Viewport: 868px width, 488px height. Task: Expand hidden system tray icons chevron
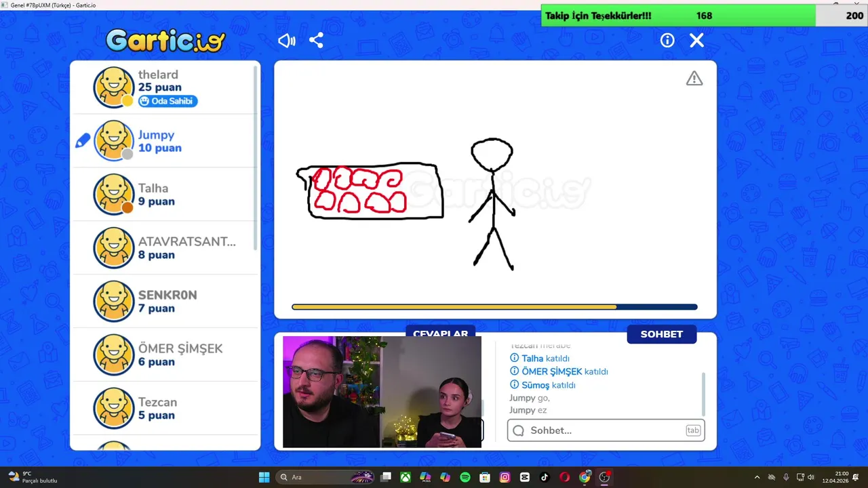(x=757, y=477)
